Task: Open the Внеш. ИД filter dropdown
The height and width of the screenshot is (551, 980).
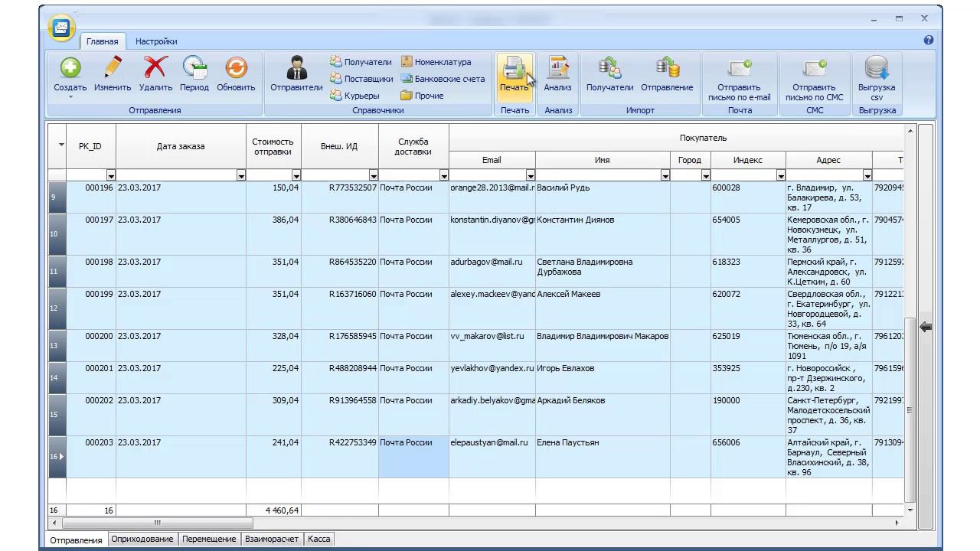Action: 374,176
